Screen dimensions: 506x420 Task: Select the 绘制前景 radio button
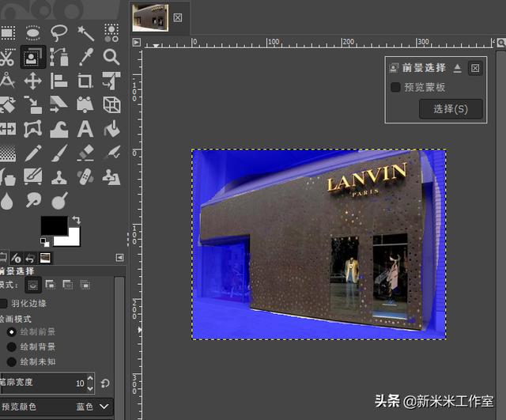(x=12, y=332)
